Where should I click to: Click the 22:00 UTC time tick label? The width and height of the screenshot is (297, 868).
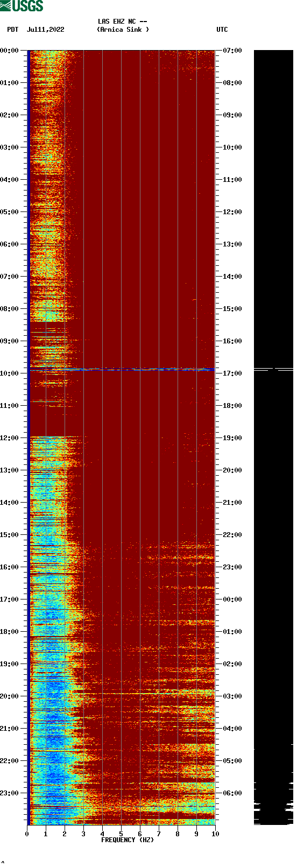point(232,535)
